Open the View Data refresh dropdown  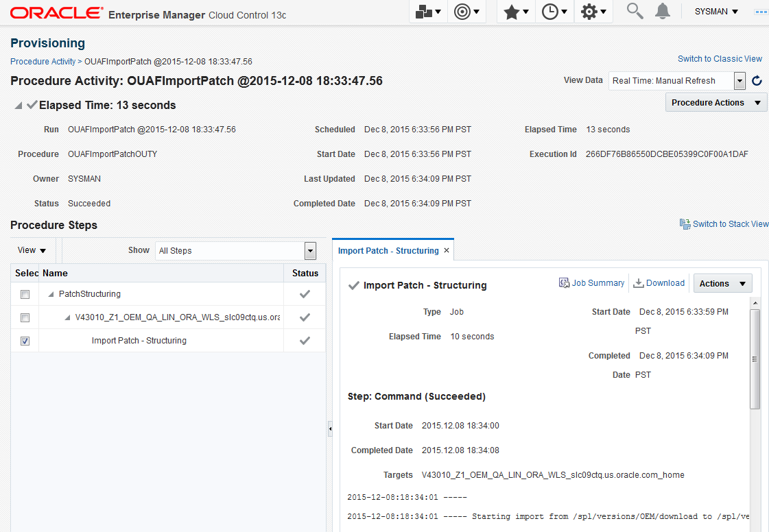[740, 81]
